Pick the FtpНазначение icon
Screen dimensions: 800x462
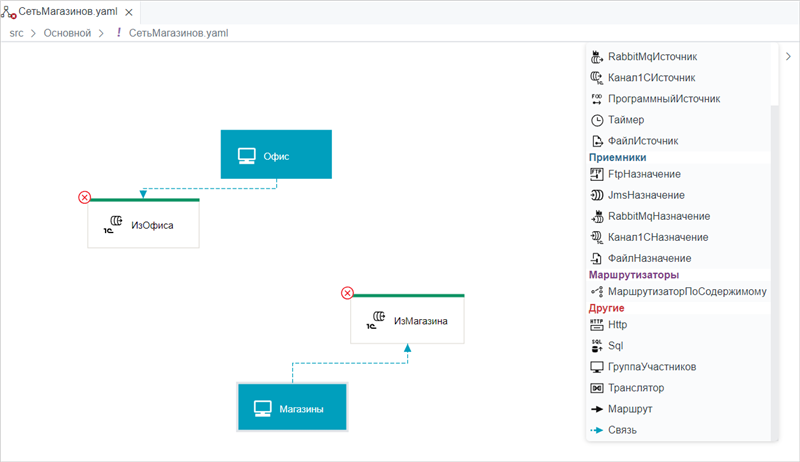(596, 174)
